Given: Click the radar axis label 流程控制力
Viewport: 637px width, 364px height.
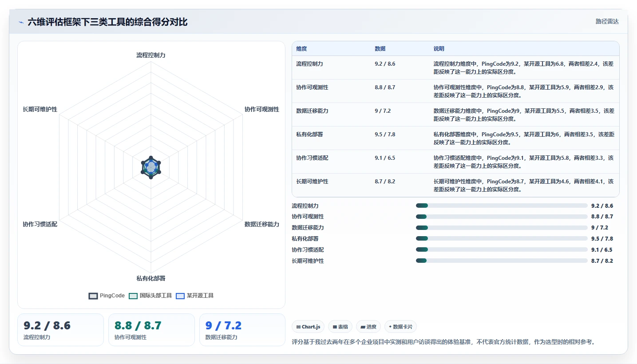Looking at the screenshot, I should point(151,55).
